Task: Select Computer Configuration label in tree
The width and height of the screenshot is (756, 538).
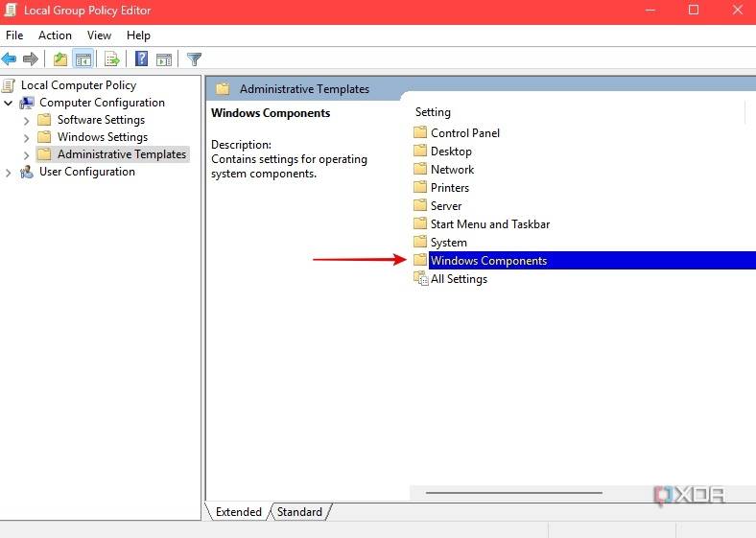Action: (x=103, y=103)
